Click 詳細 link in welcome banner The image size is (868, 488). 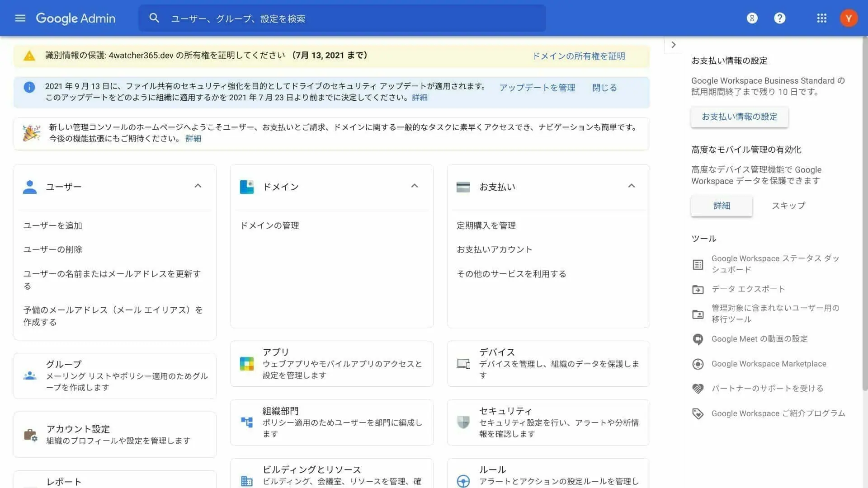click(x=193, y=139)
